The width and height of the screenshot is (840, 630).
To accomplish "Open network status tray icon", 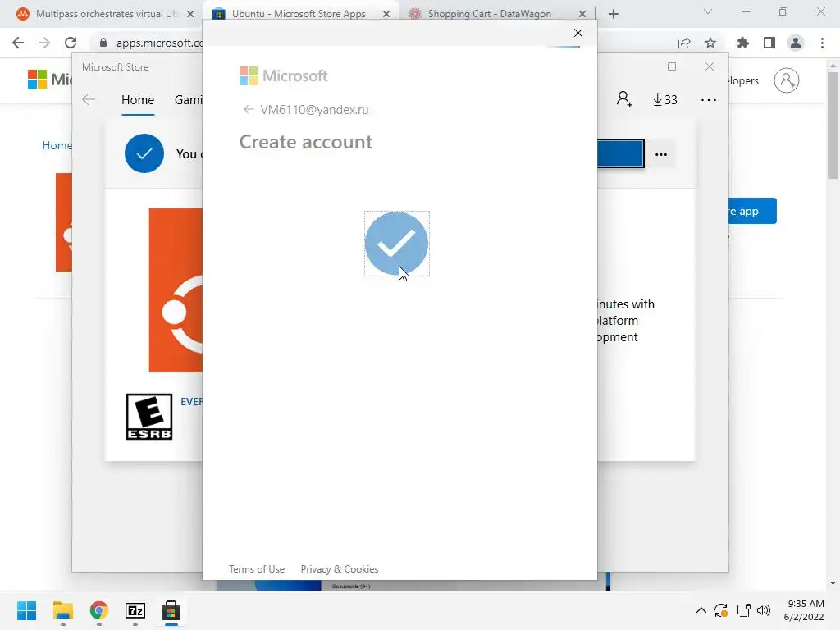I will [x=743, y=610].
